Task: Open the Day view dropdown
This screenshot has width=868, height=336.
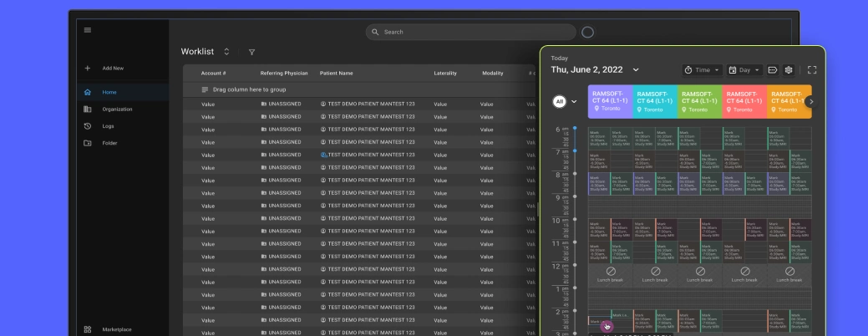Action: [744, 70]
